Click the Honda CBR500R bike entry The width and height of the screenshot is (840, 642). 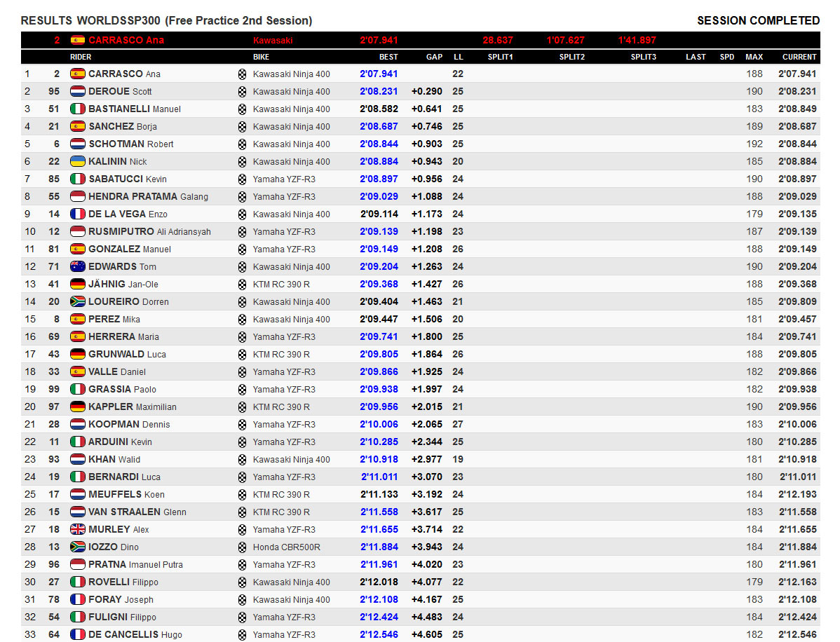287,547
